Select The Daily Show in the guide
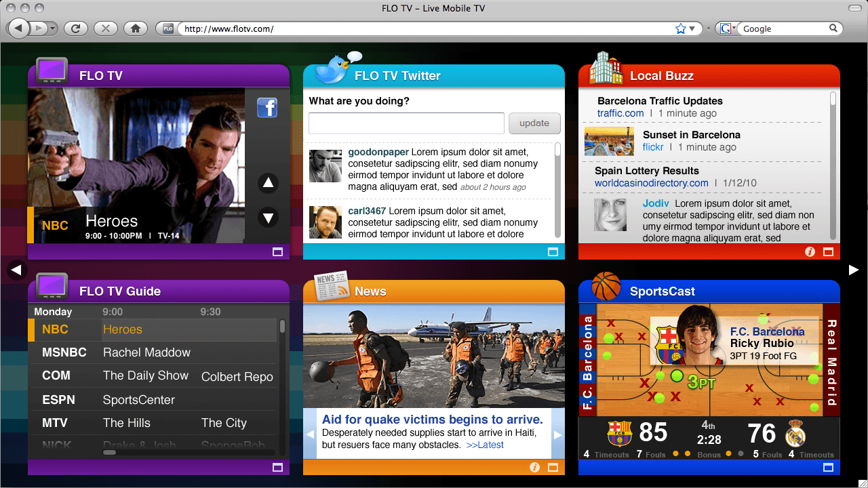 click(x=146, y=375)
